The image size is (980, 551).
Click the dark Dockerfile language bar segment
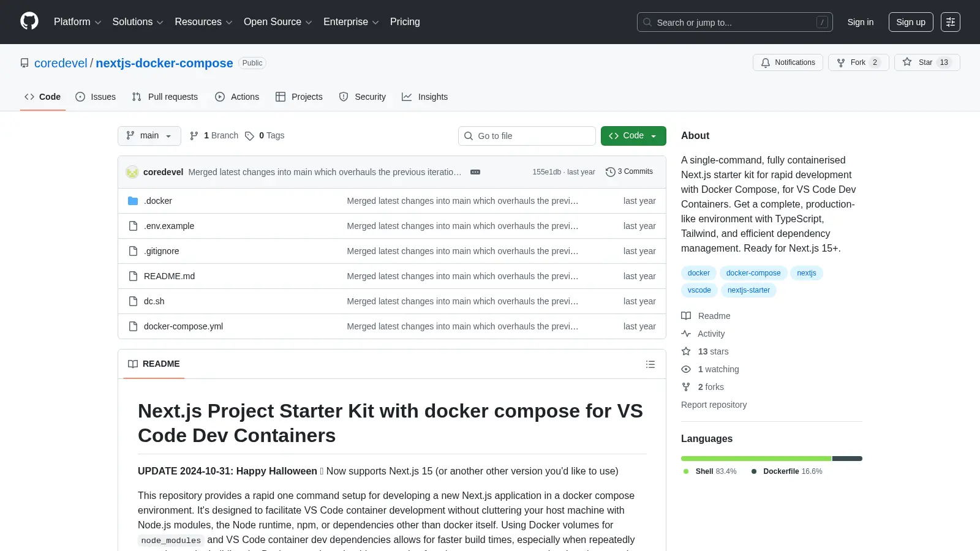click(x=847, y=459)
